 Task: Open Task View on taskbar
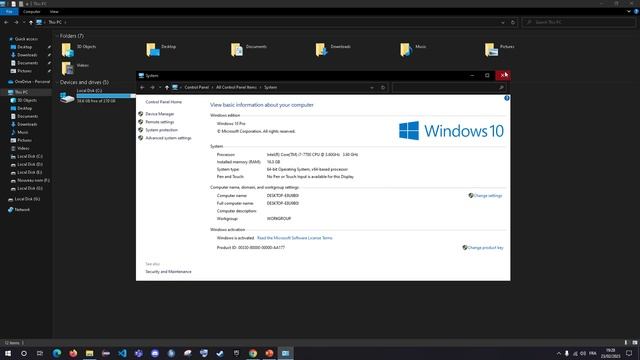click(x=40, y=353)
